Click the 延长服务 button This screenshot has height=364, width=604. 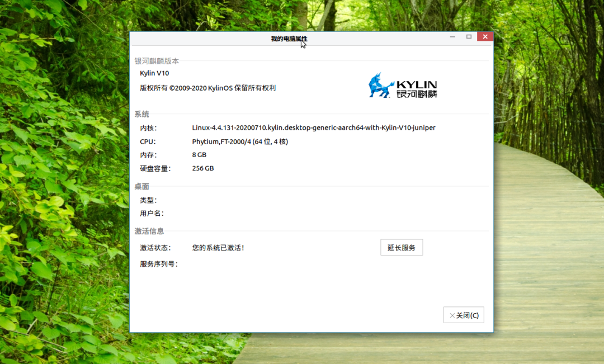point(401,247)
